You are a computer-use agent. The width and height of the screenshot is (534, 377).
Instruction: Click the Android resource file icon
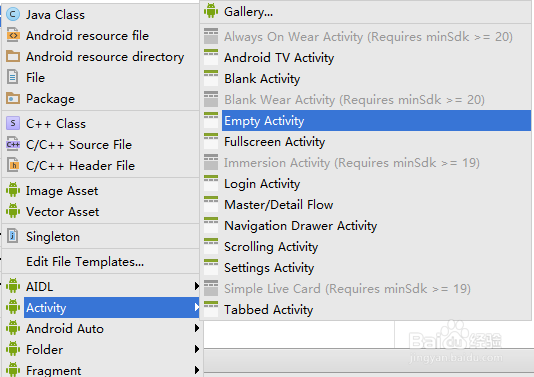[13, 35]
